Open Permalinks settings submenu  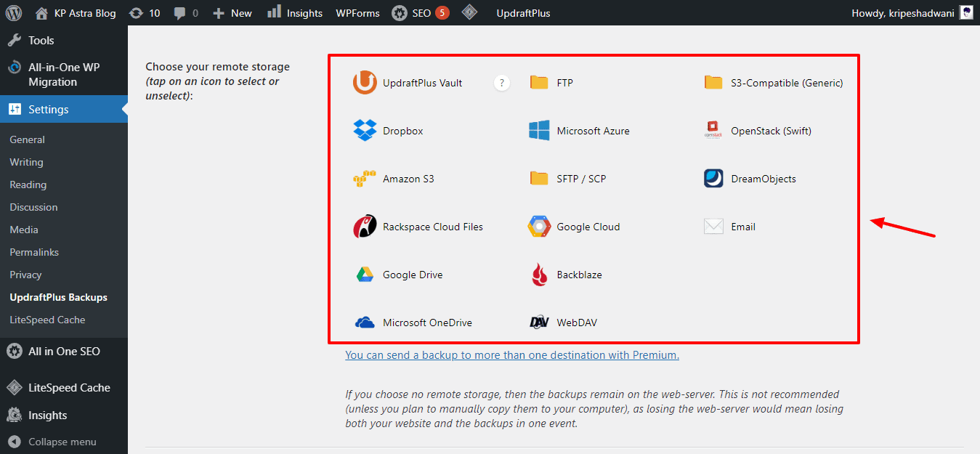click(x=34, y=252)
